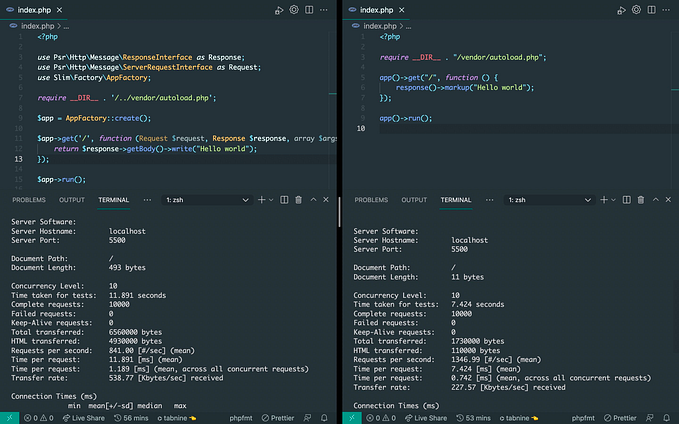Viewport: 679px width, 424px height.
Task: Click Prettier in left status bar
Action: click(278, 418)
